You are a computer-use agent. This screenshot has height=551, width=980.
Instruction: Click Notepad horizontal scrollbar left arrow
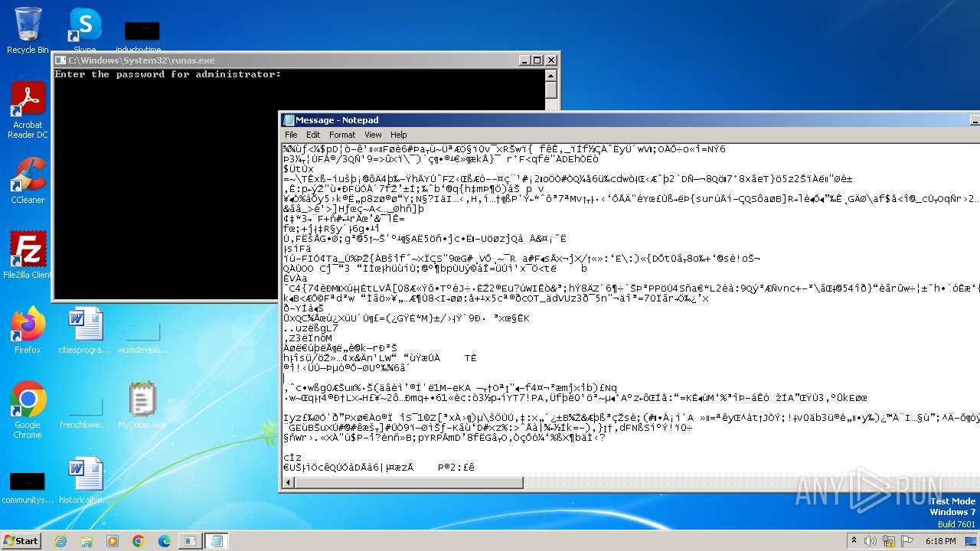[289, 482]
